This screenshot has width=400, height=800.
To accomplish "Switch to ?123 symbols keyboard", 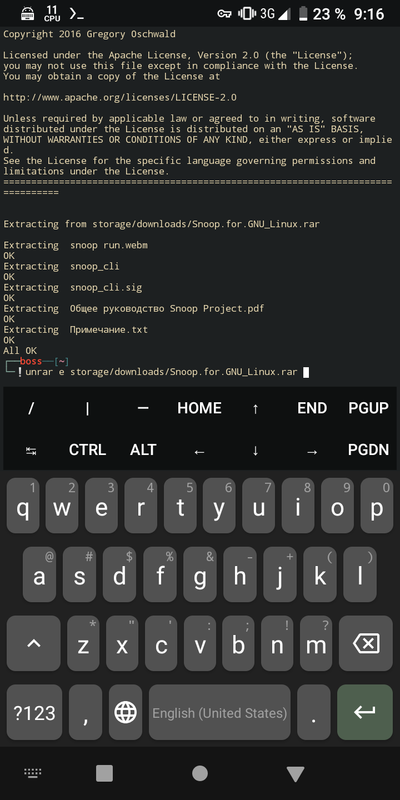I will [x=35, y=712].
